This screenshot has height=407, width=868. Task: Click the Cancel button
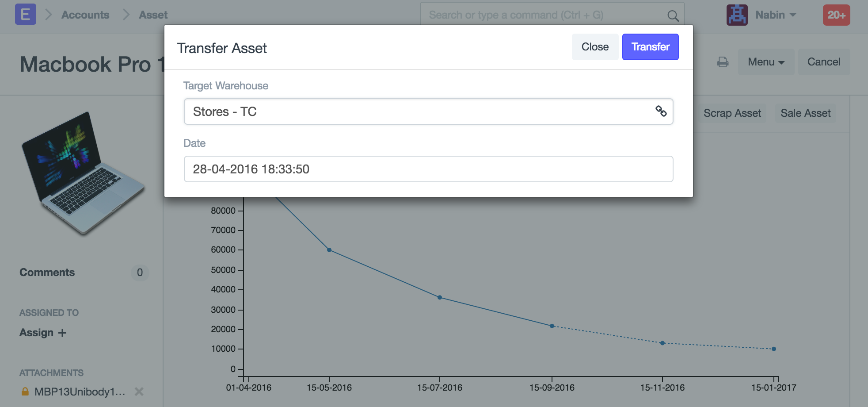823,62
